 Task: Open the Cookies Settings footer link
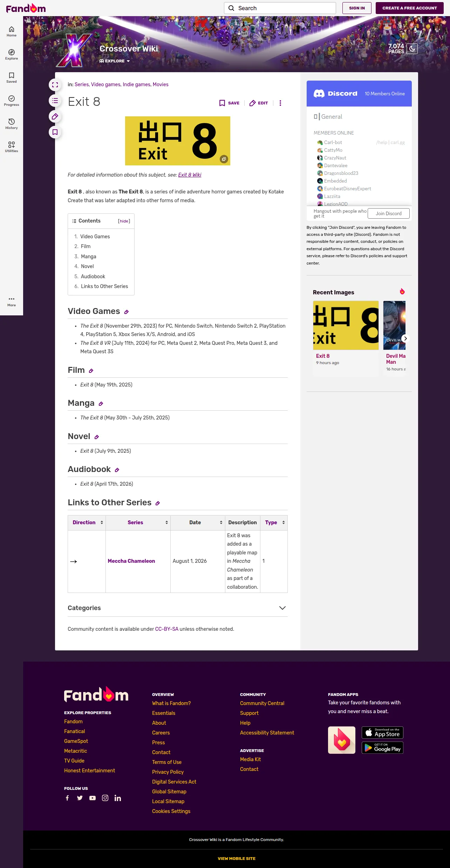click(x=171, y=811)
